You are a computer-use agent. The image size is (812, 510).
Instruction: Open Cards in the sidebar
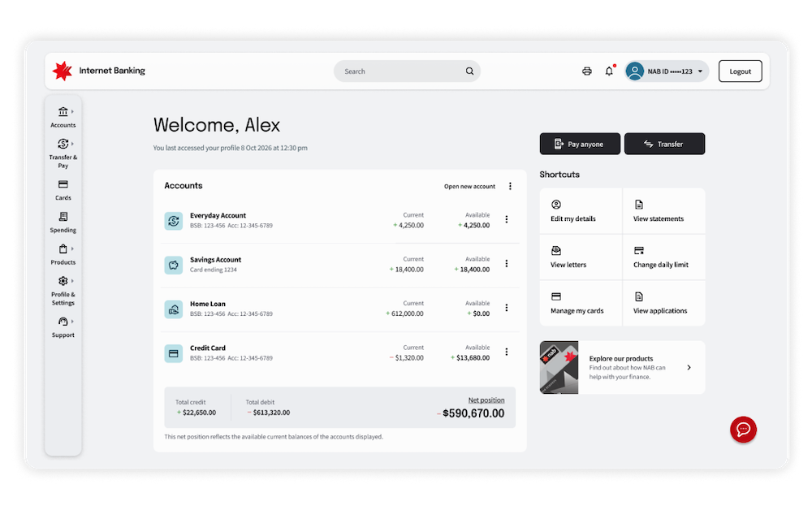[63, 190]
